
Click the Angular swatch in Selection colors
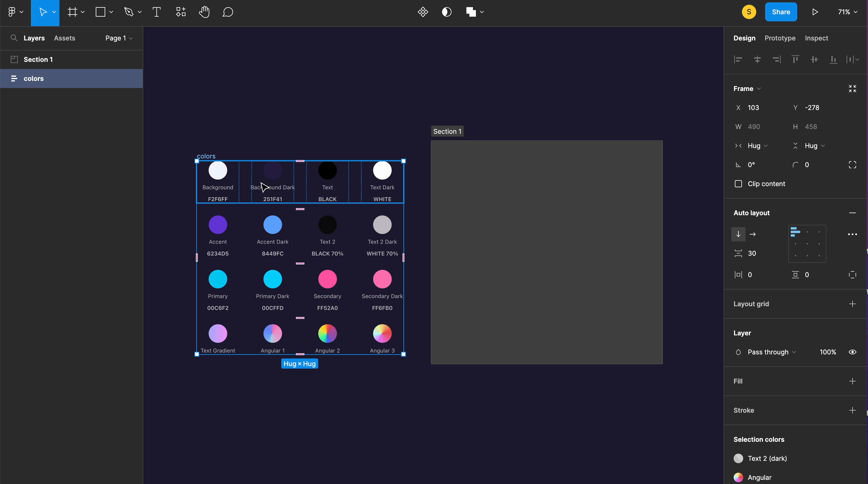(738, 477)
